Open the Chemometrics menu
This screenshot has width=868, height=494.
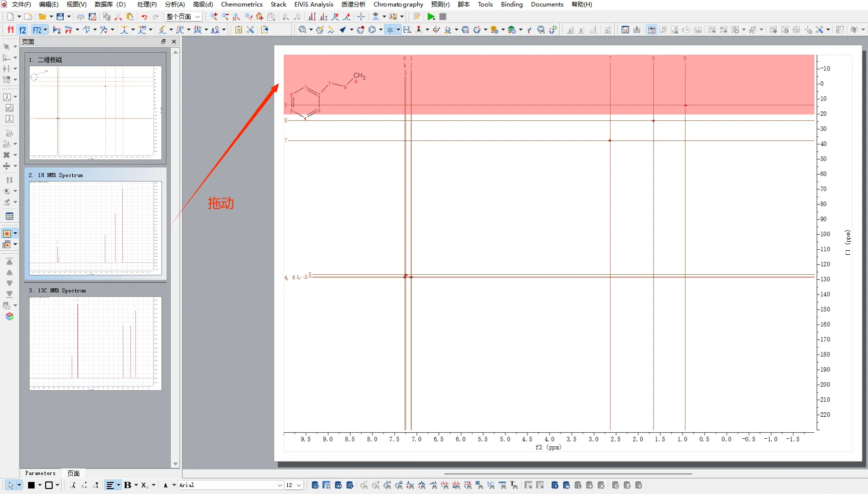pos(242,5)
